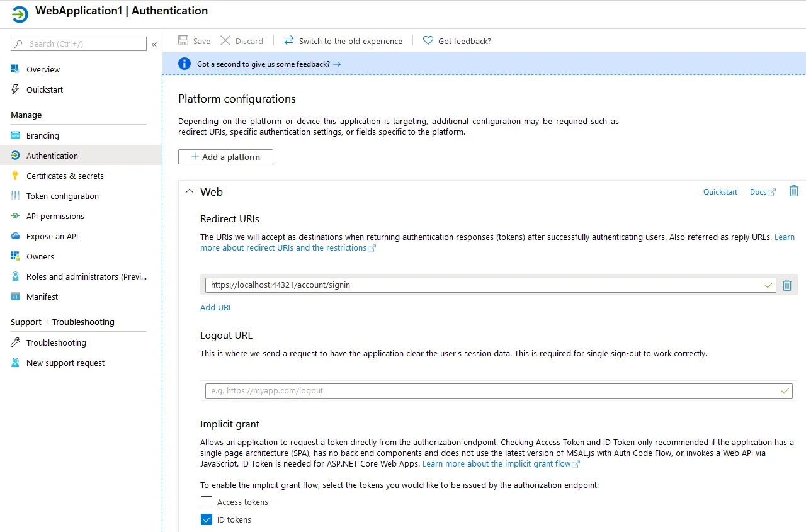Click the API permissions icon
806x532 pixels.
coord(15,216)
